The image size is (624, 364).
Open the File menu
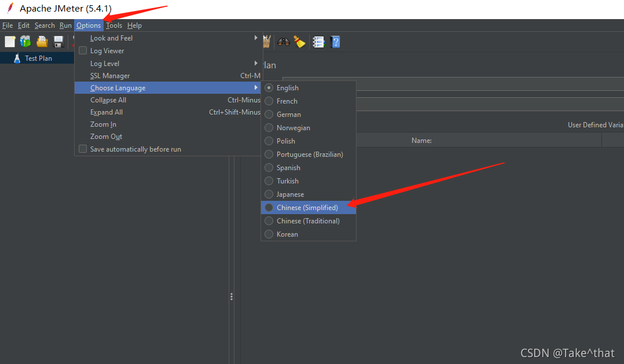point(8,25)
